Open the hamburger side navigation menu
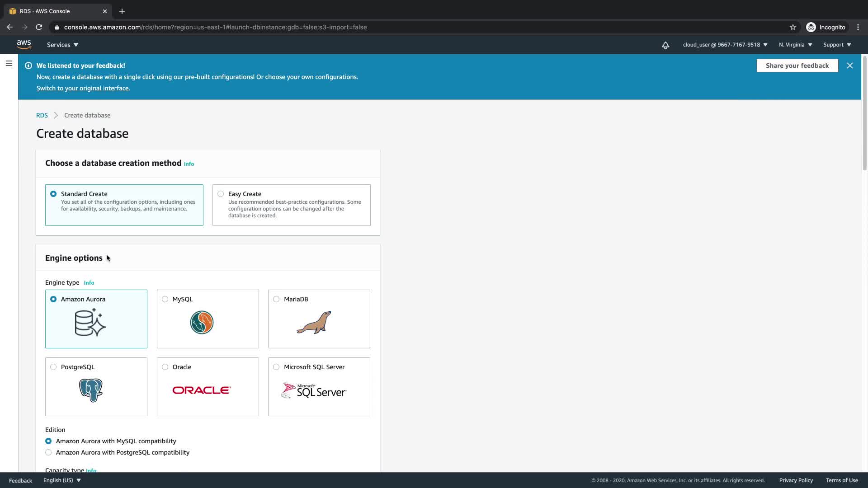 [9, 63]
